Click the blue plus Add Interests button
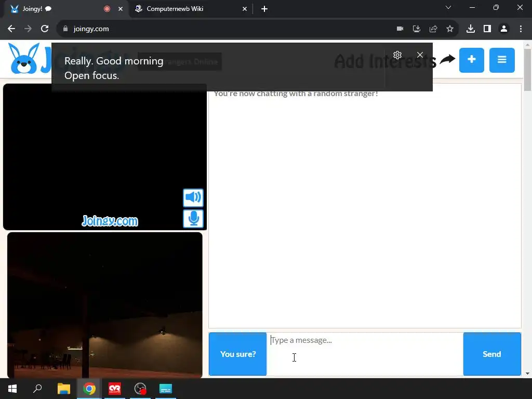The image size is (532, 399). pyautogui.click(x=472, y=60)
